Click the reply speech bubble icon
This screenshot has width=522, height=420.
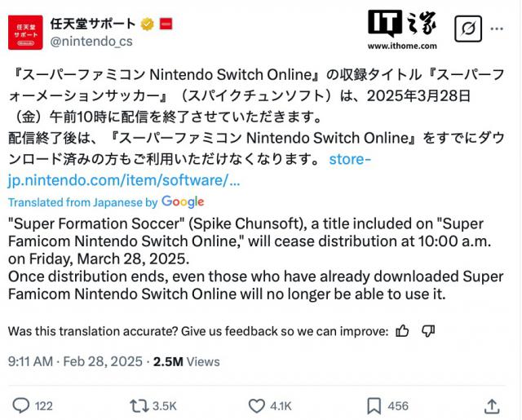21,405
